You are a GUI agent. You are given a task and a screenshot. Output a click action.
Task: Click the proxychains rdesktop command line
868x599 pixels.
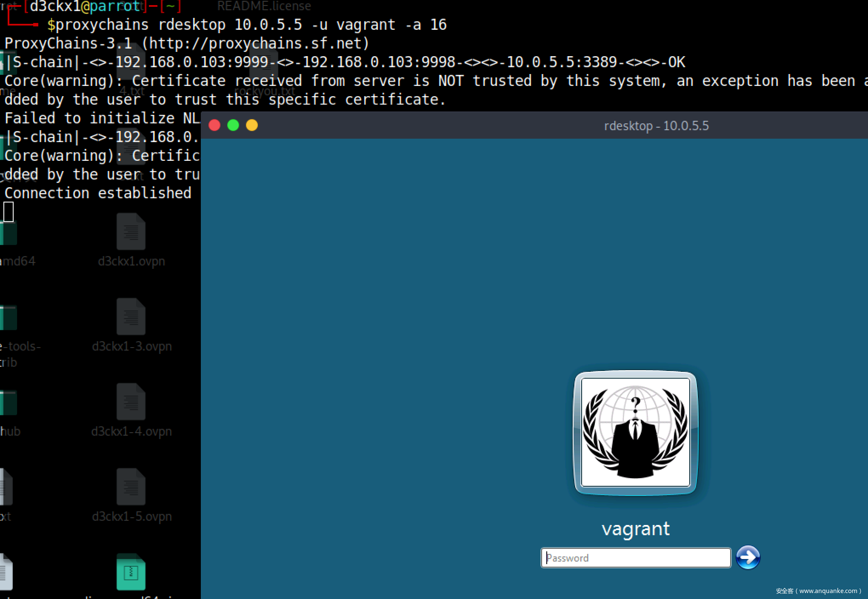[247, 25]
